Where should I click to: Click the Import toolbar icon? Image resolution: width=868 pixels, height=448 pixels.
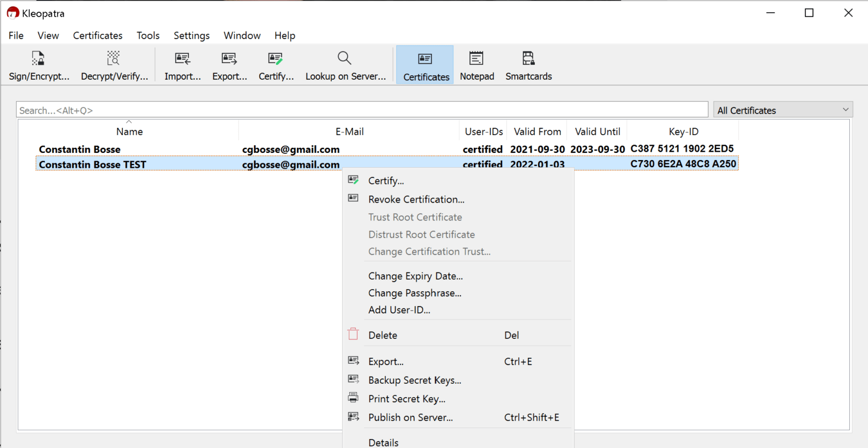click(x=183, y=58)
